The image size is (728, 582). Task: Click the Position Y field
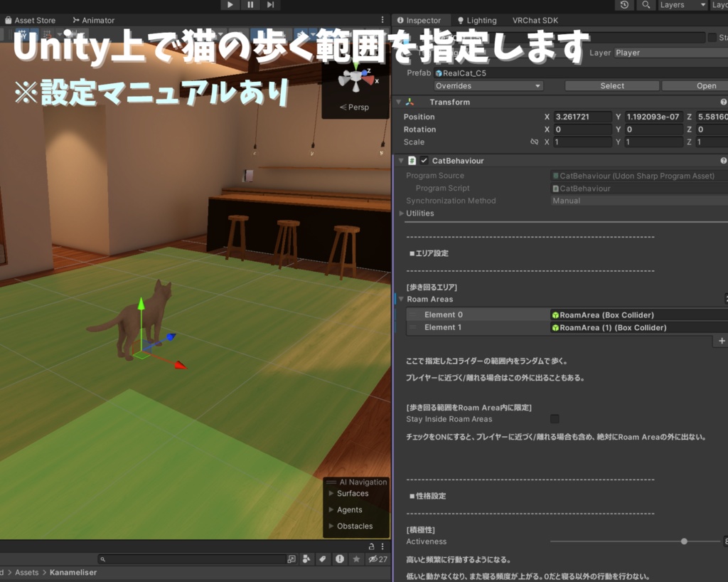(x=654, y=117)
